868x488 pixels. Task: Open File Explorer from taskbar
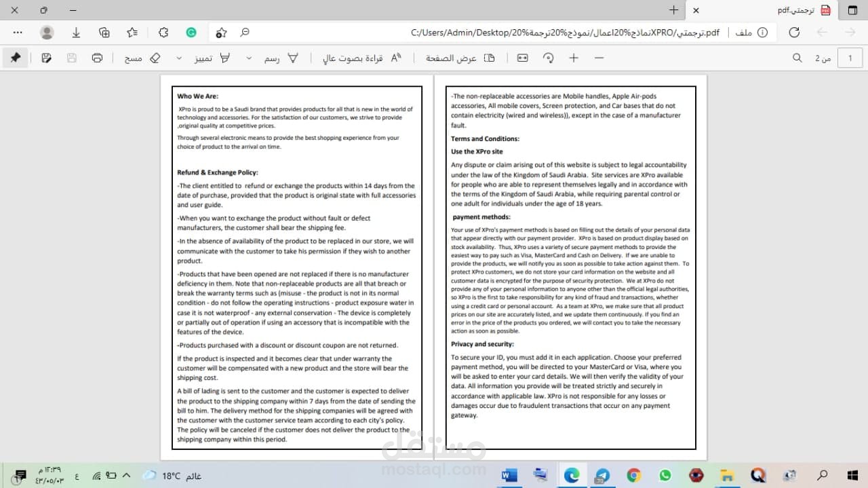click(726, 475)
